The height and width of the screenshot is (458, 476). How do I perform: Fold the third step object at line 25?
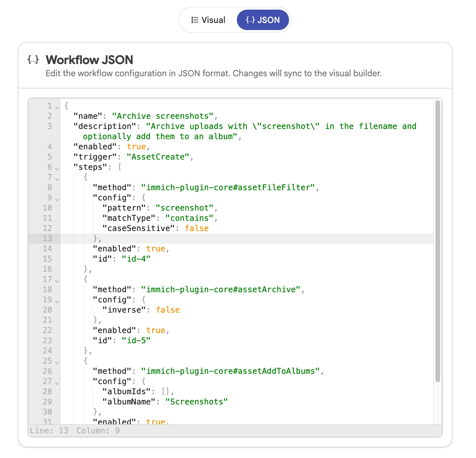pyautogui.click(x=57, y=362)
